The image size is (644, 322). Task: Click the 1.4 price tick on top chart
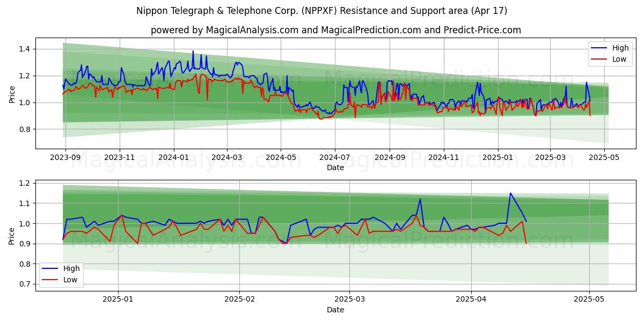[25, 49]
